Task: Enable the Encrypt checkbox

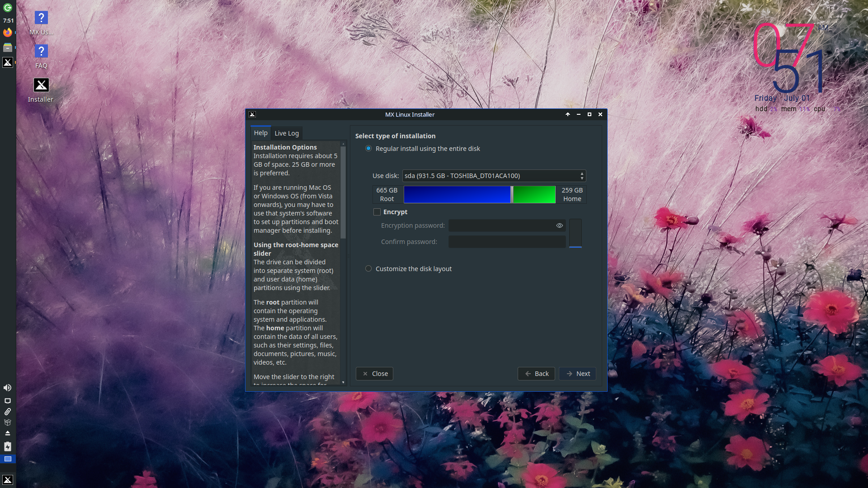Action: pos(377,212)
